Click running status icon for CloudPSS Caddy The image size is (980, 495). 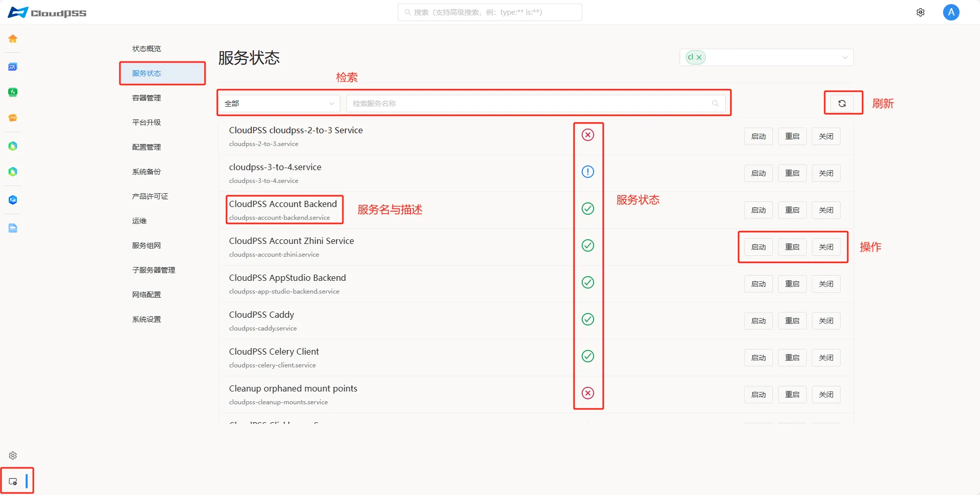coord(588,319)
